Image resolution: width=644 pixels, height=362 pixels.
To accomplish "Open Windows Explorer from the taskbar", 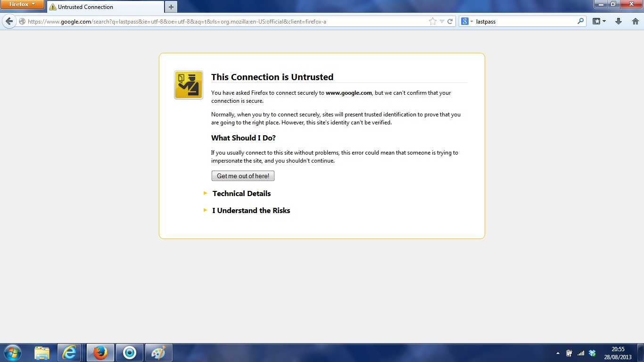I will click(42, 353).
